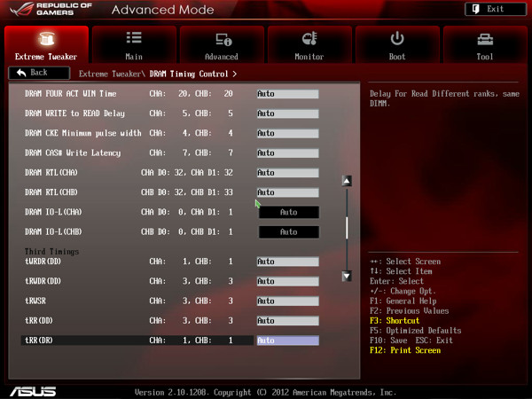Click the Advanced tab chip icon

222,39
